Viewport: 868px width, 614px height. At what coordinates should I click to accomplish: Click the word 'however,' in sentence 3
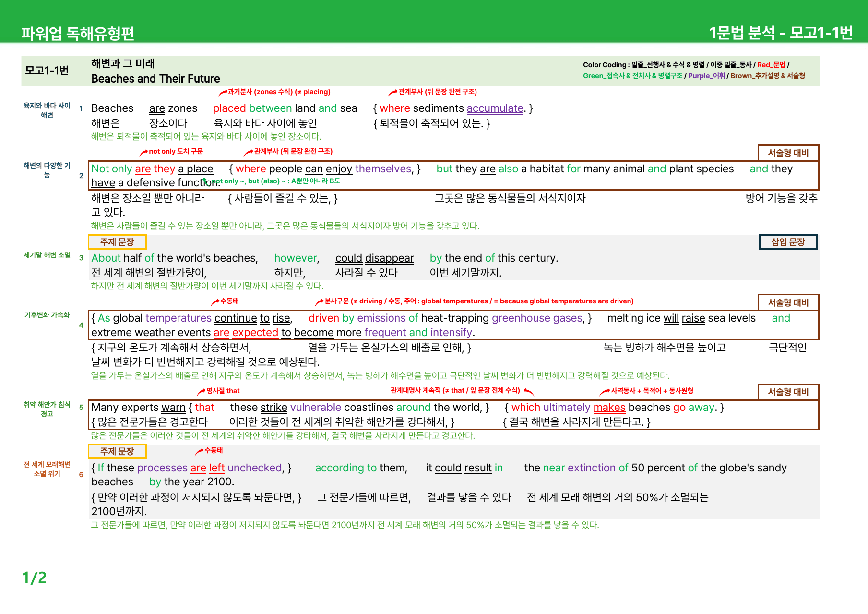click(297, 258)
